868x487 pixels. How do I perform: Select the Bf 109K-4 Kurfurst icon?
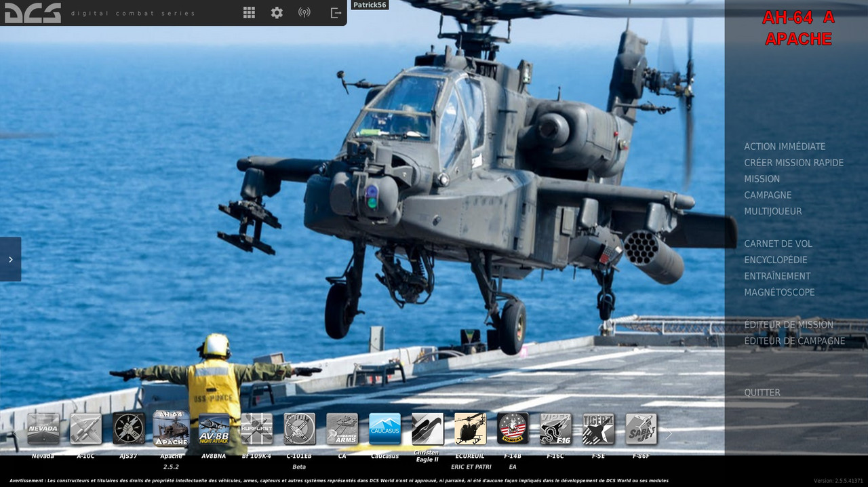click(x=257, y=429)
